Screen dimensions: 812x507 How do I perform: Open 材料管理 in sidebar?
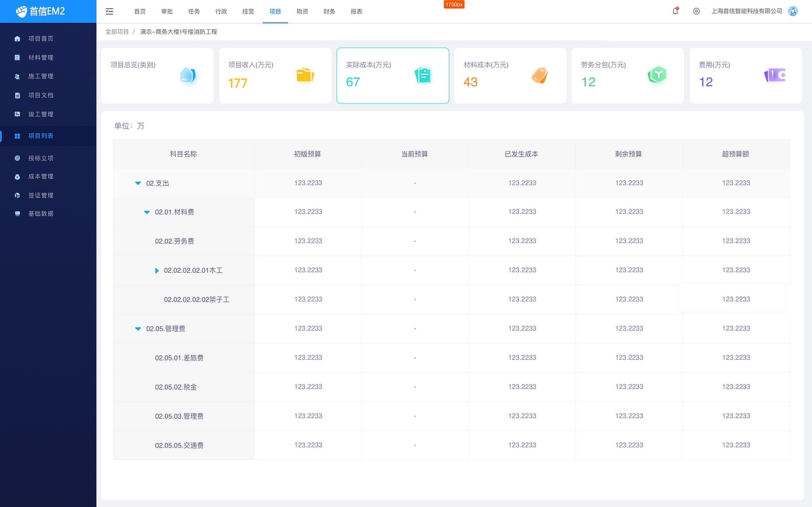(41, 58)
